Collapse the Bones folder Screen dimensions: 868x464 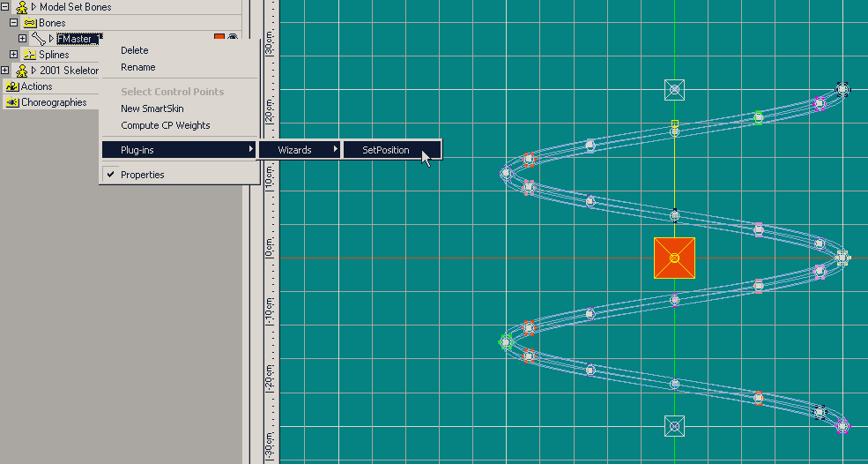coord(14,23)
